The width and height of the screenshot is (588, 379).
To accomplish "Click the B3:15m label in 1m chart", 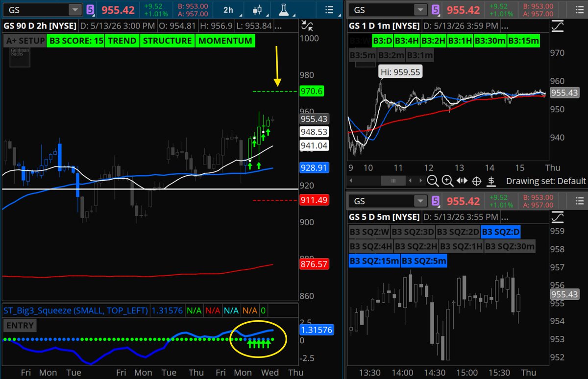I will click(x=523, y=41).
